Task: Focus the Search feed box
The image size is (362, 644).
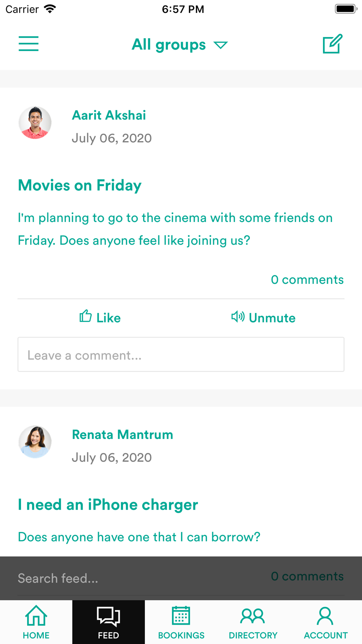Action: (109, 578)
